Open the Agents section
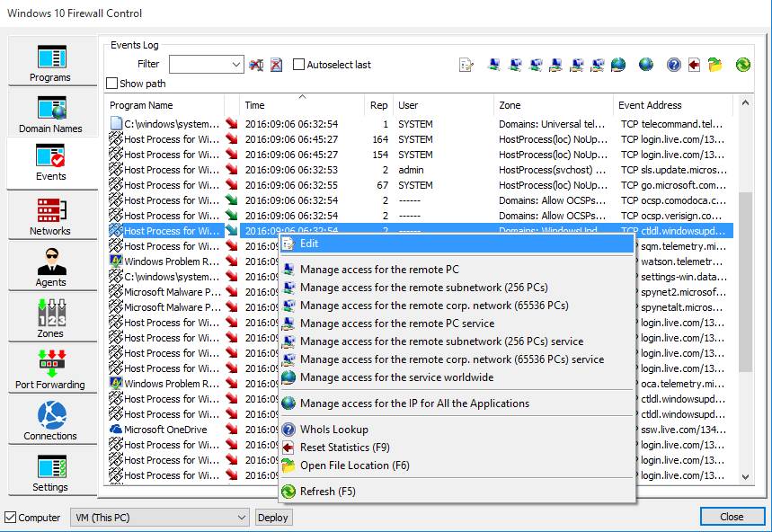Screen dimensions: 772x532 pos(51,267)
